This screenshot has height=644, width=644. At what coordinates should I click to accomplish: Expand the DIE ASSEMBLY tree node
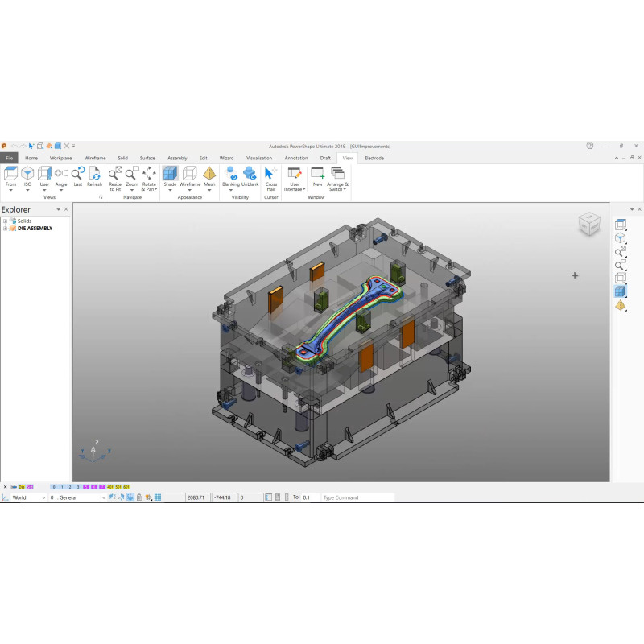click(x=5, y=228)
